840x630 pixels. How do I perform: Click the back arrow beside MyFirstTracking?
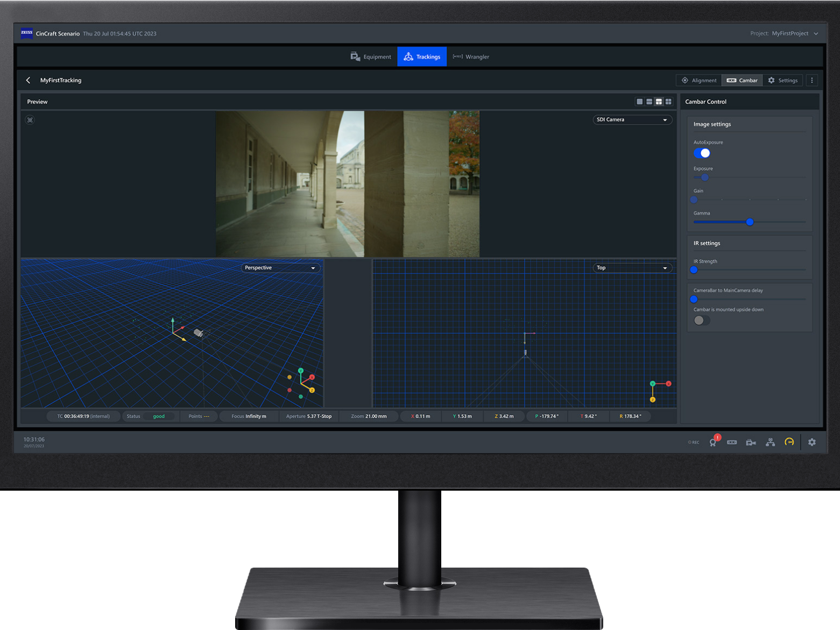[x=28, y=80]
